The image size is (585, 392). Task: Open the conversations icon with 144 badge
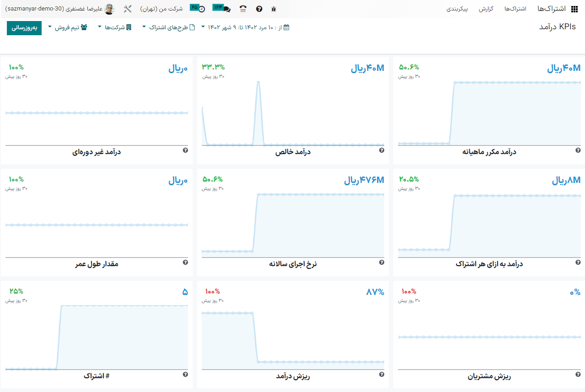(x=222, y=8)
